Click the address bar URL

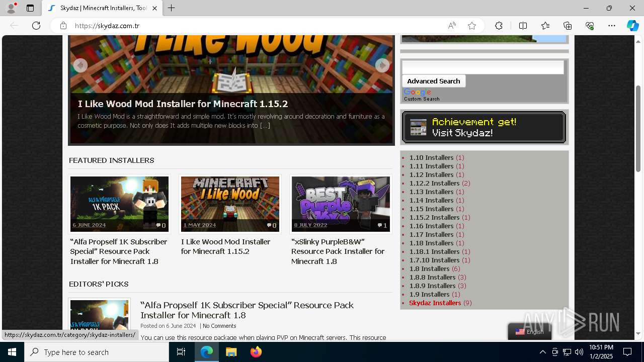point(107,26)
